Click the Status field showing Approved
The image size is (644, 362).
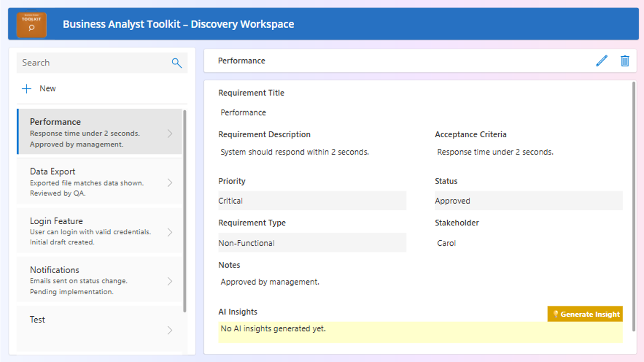pos(529,201)
